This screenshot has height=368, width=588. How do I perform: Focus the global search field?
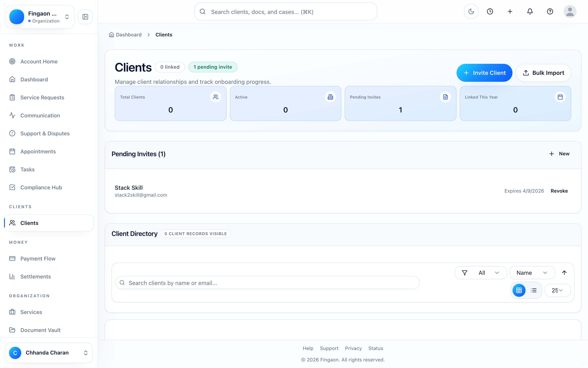click(x=286, y=12)
